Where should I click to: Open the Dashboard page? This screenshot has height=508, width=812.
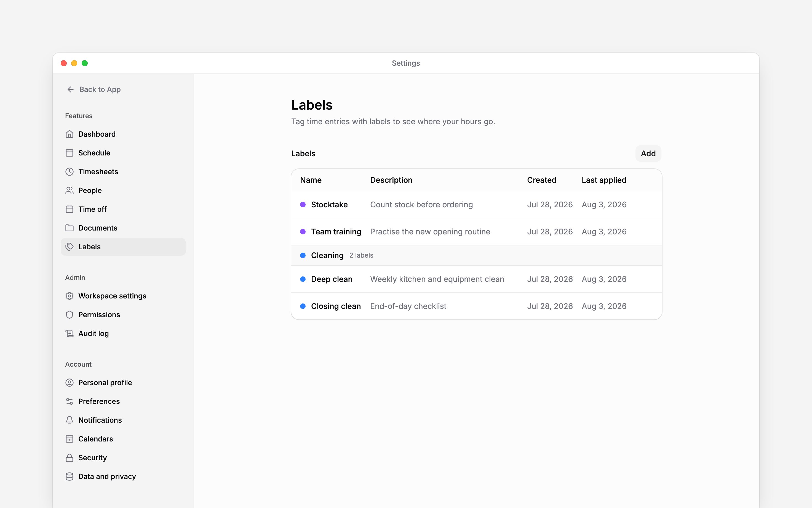tap(123, 134)
